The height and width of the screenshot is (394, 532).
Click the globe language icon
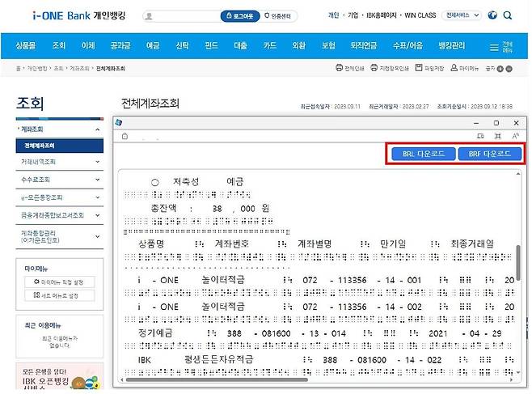(492, 15)
